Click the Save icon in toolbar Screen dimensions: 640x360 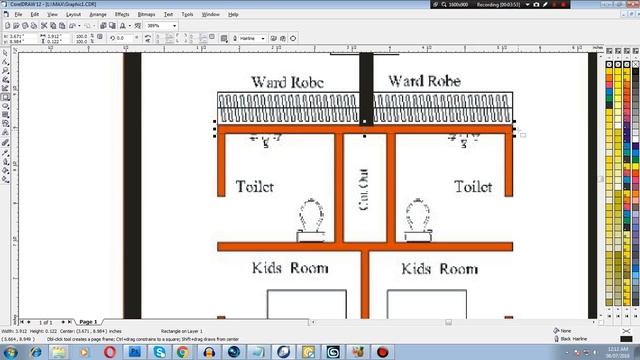(25, 26)
